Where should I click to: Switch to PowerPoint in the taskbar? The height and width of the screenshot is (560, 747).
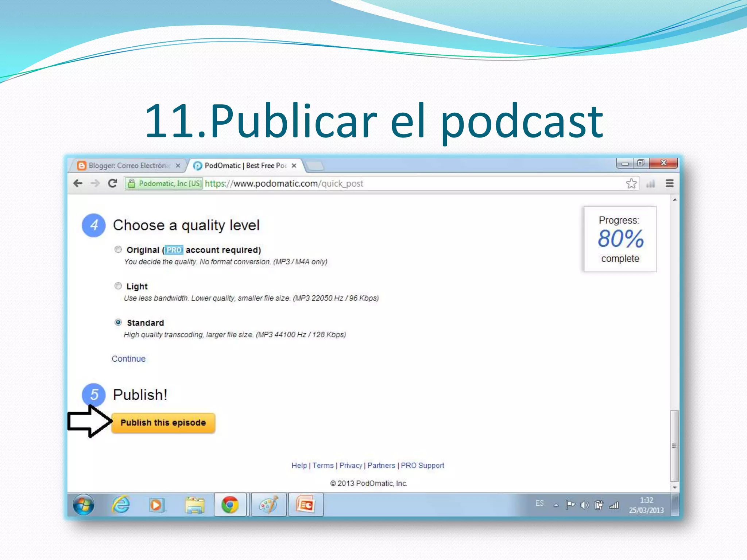point(306,505)
